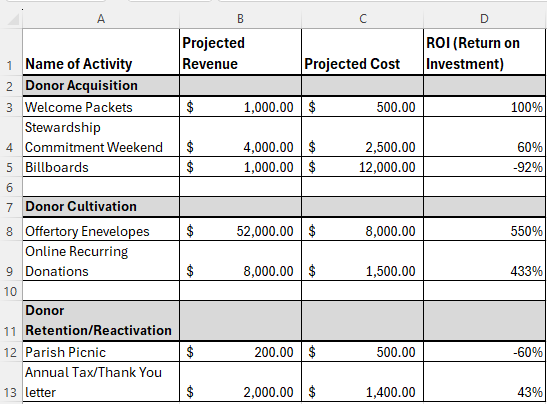Screen dimensions: 547x404
Task: Click the Name of Activity header cell
Action: 101,52
